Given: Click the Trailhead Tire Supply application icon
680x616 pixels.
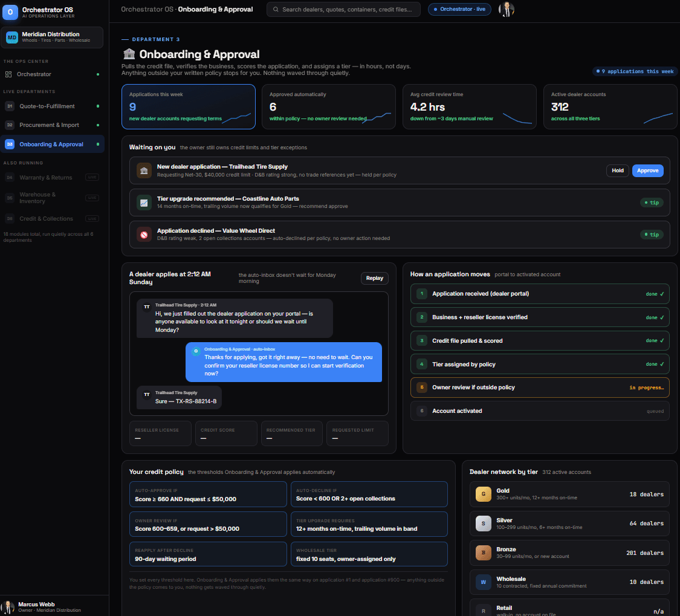Looking at the screenshot, I should [x=144, y=170].
